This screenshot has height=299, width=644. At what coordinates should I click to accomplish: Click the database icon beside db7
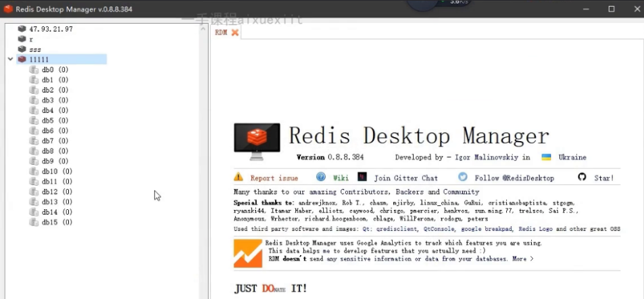click(x=34, y=140)
